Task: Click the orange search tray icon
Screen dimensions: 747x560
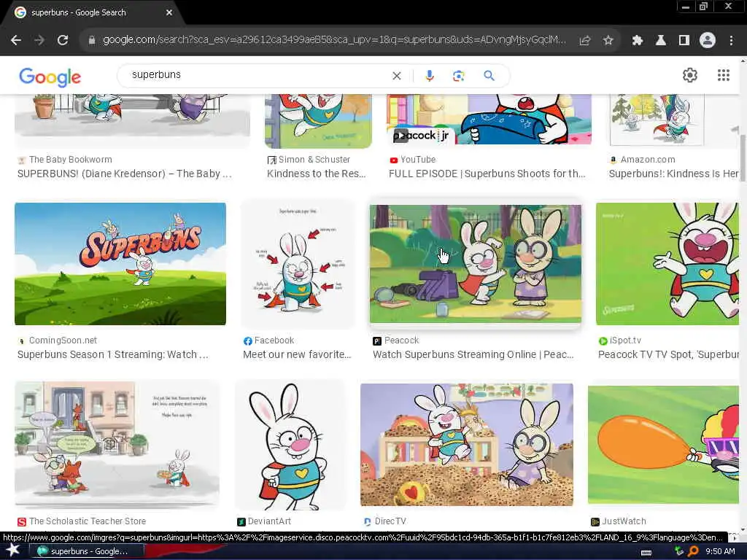Action: [x=694, y=551]
